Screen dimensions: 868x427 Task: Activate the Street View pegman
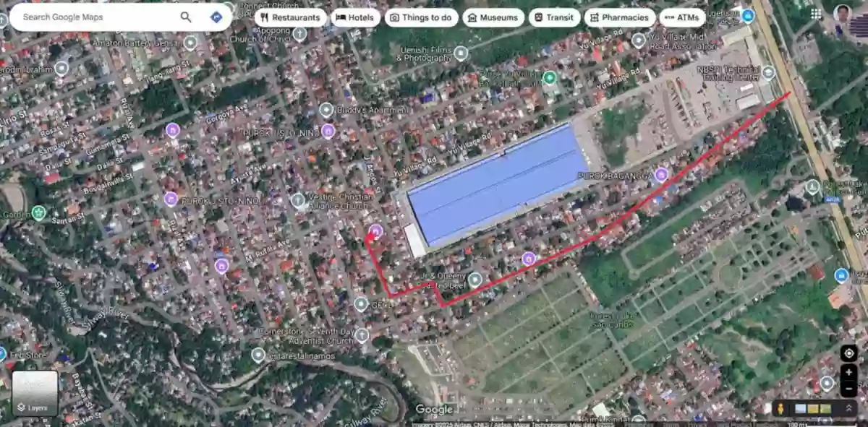click(x=781, y=409)
